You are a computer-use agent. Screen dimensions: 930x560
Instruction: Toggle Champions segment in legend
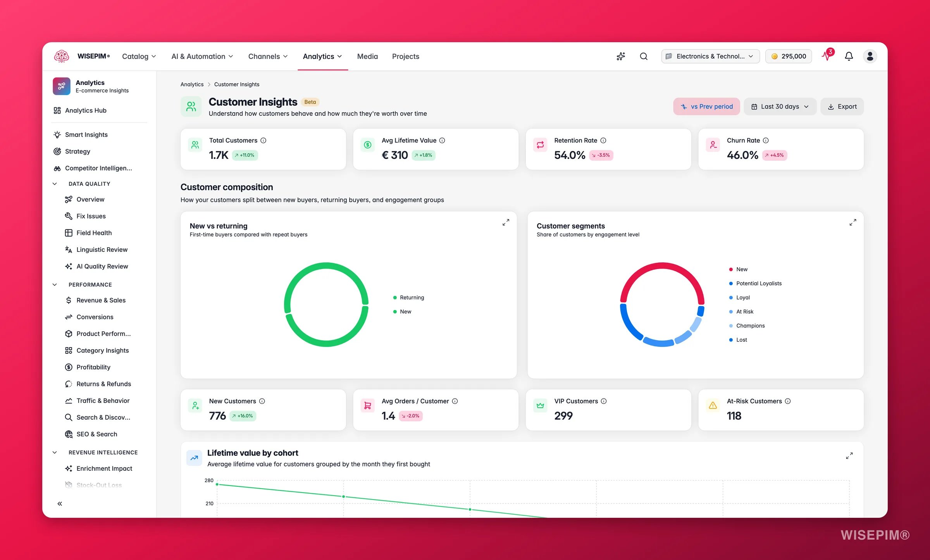point(747,326)
